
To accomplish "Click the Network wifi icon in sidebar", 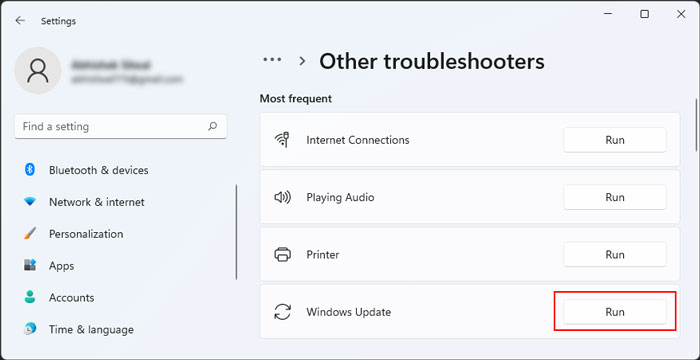I will 30,202.
